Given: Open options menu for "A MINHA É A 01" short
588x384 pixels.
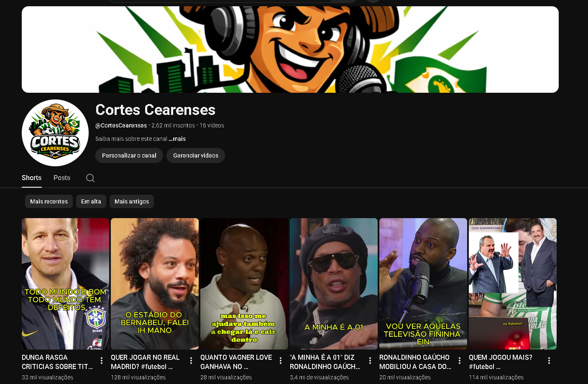Looking at the screenshot, I should [x=370, y=361].
